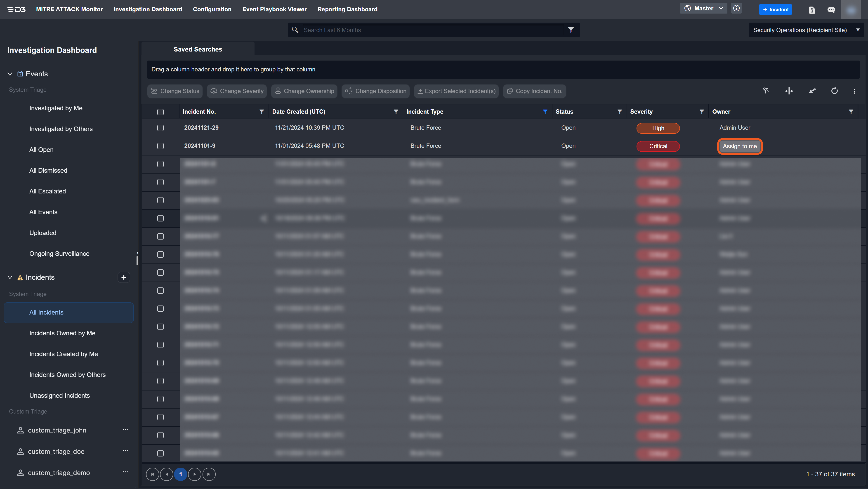Check the box for incident 20241121-29
The image size is (868, 489).
coord(160,128)
